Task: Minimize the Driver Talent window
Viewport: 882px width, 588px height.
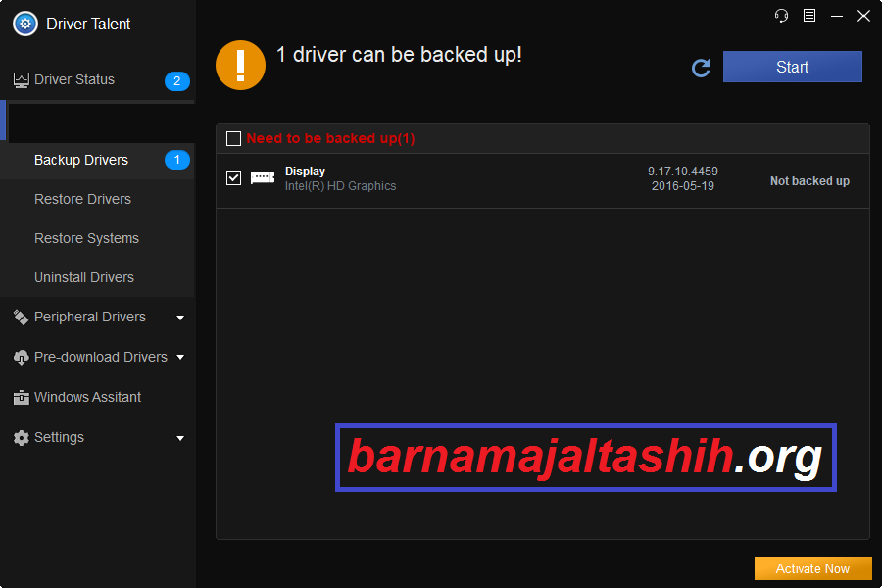Action: (x=837, y=16)
